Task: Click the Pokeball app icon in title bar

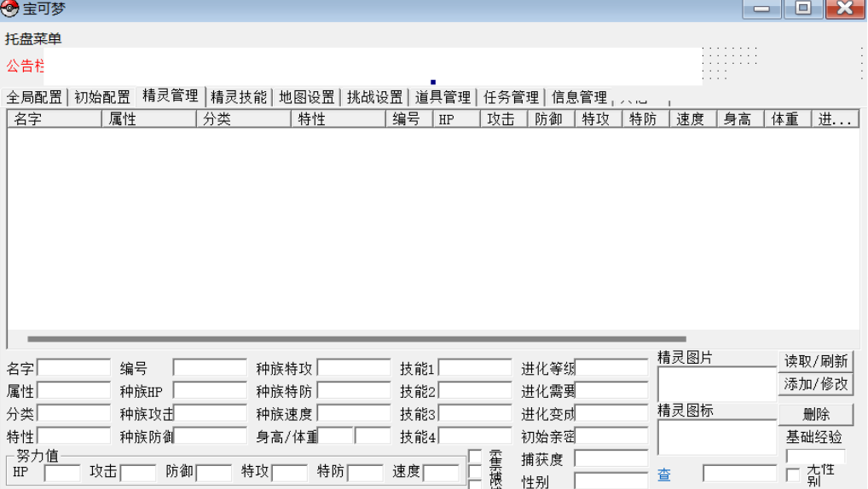Action: coord(10,9)
